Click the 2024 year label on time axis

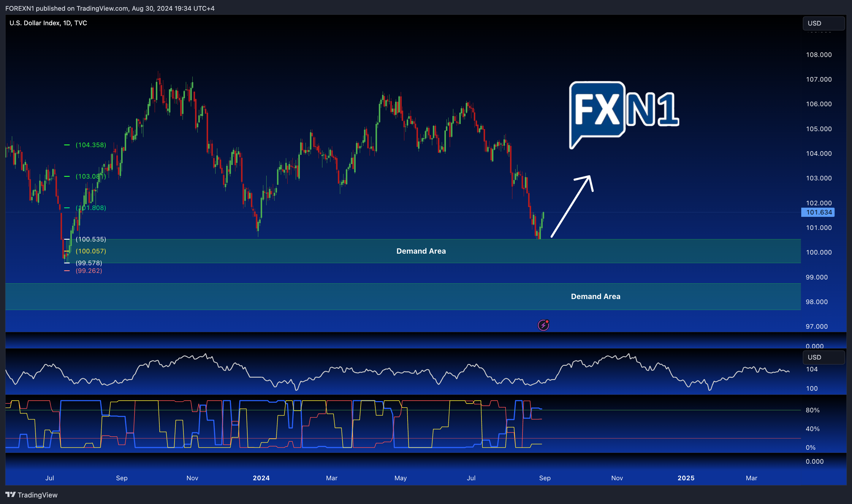pyautogui.click(x=261, y=478)
